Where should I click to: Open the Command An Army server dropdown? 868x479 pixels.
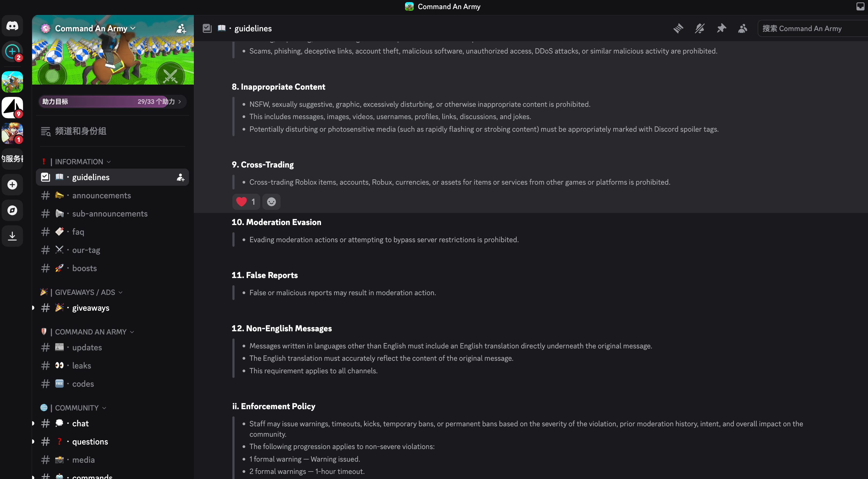coord(95,28)
